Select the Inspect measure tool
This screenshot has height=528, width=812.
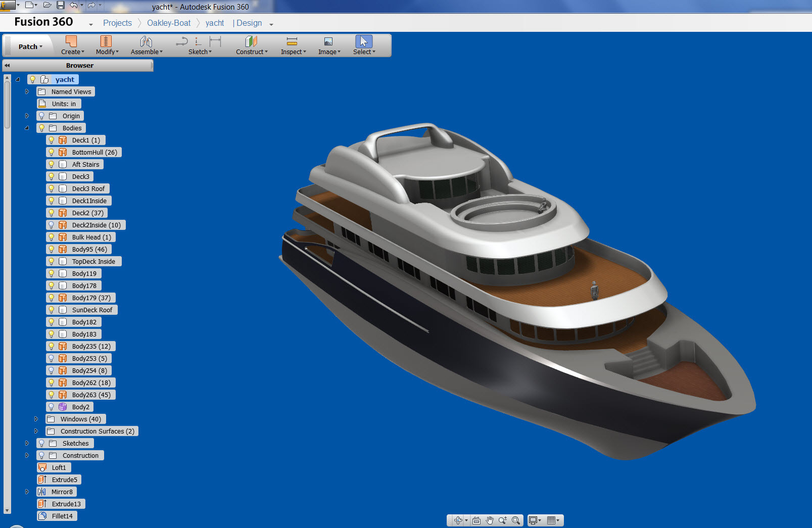292,45
